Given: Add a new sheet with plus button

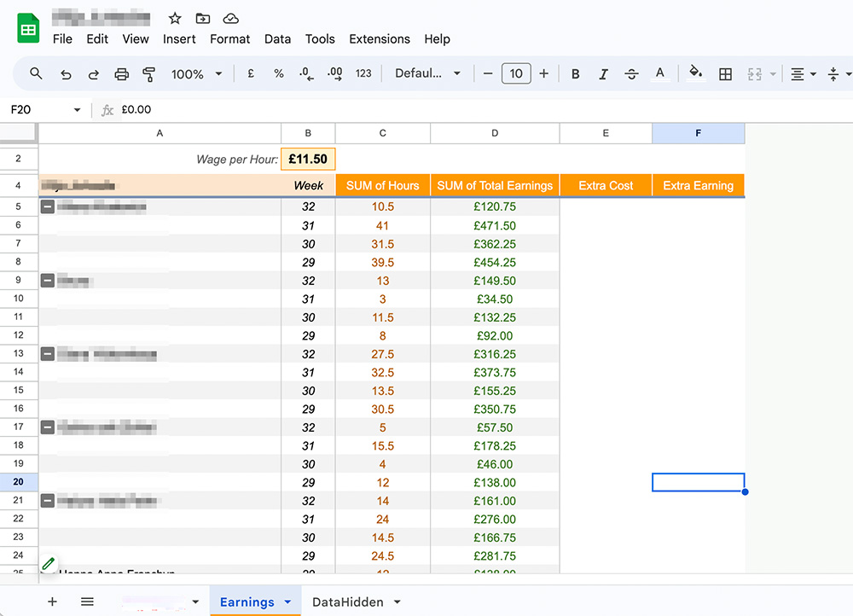Looking at the screenshot, I should 52,601.
